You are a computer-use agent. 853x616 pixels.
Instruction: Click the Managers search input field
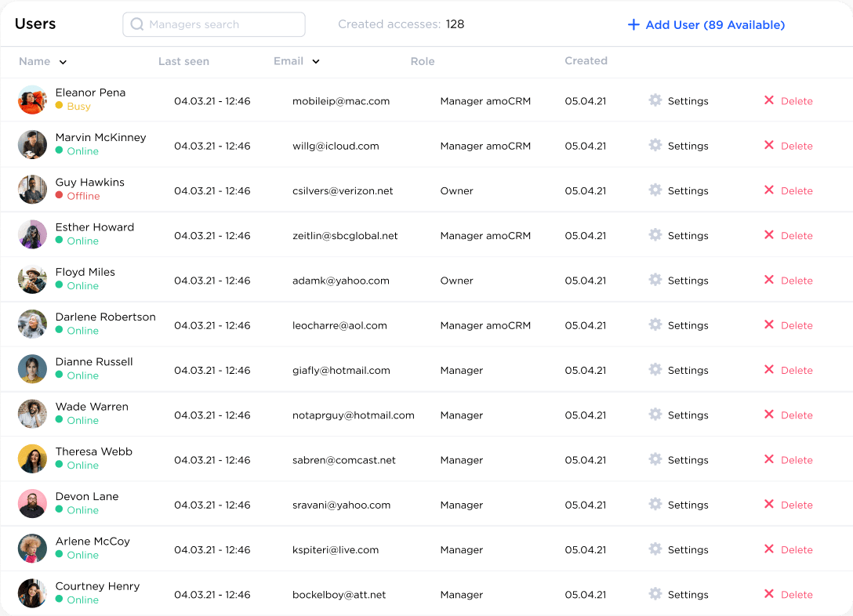(213, 24)
